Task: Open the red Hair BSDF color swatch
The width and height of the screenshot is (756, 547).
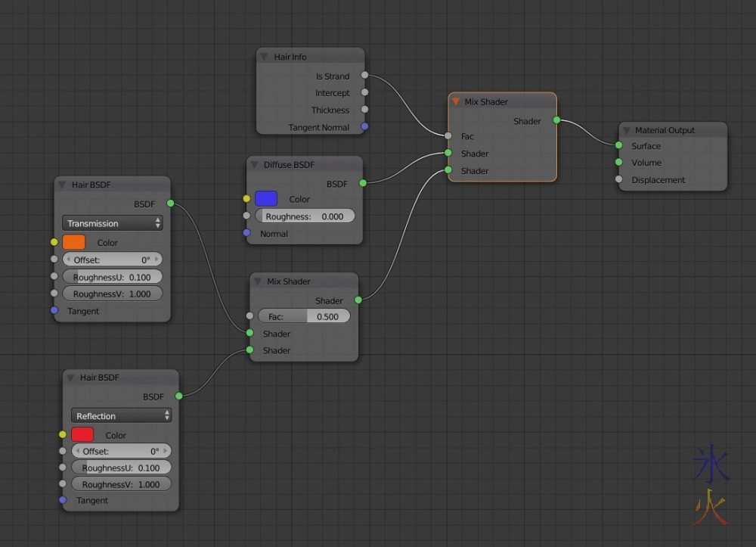Action: click(82, 435)
